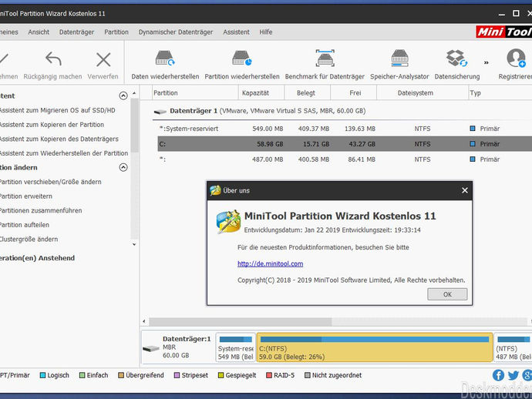532x399 pixels.
Task: Click OK in Über uns dialog
Action: coord(447,294)
